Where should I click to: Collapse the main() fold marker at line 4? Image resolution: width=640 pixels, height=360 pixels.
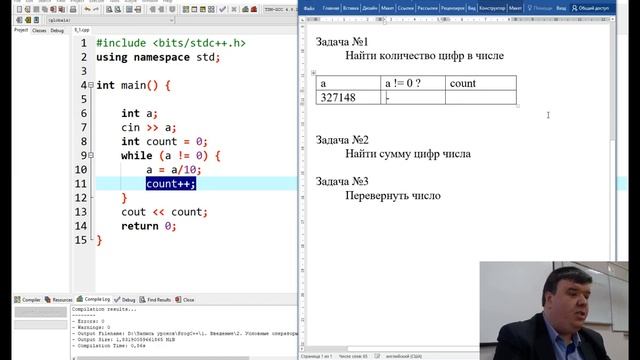click(x=91, y=85)
